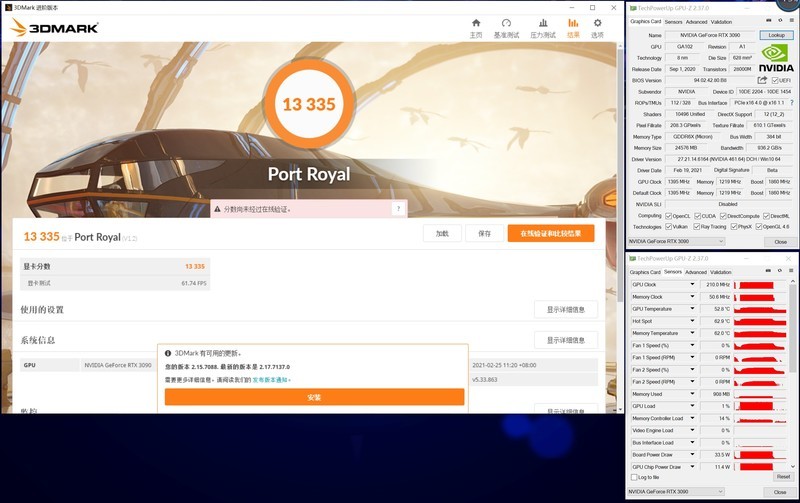Toggle the Ray Tracing checkbox in GPU-Z

click(x=696, y=227)
